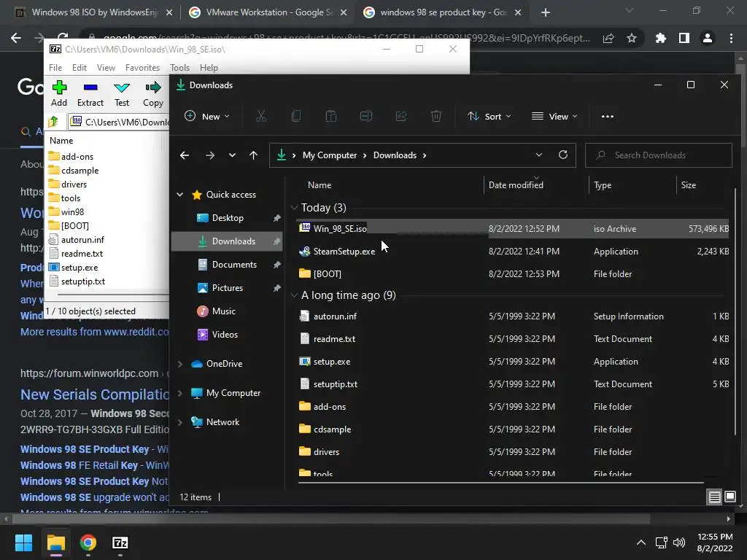Open the 7-Zip File menu
This screenshot has height=560, width=747.
(55, 68)
